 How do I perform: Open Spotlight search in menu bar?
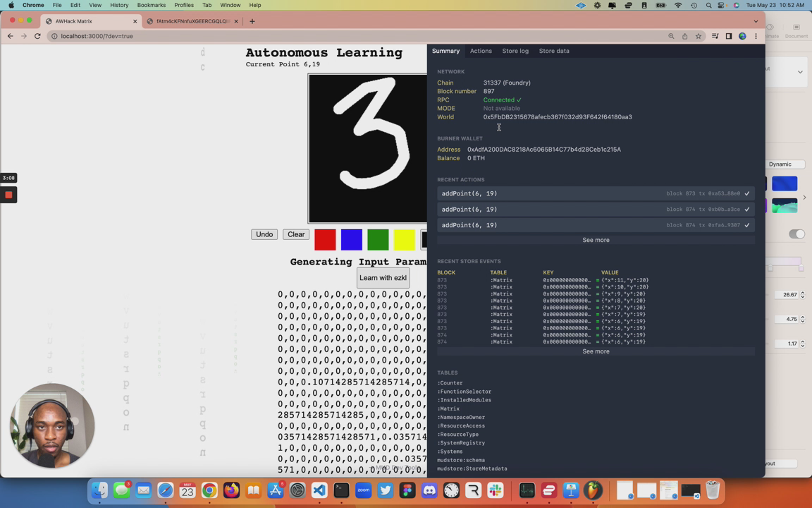click(708, 5)
